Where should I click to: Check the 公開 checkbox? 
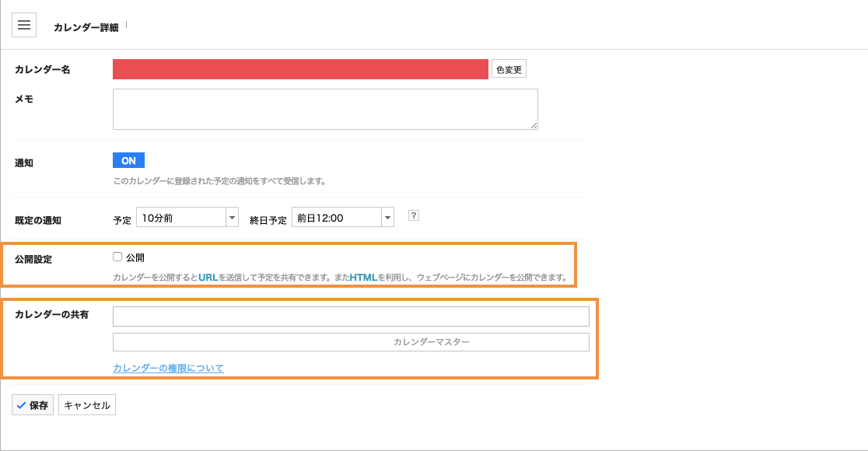(117, 257)
